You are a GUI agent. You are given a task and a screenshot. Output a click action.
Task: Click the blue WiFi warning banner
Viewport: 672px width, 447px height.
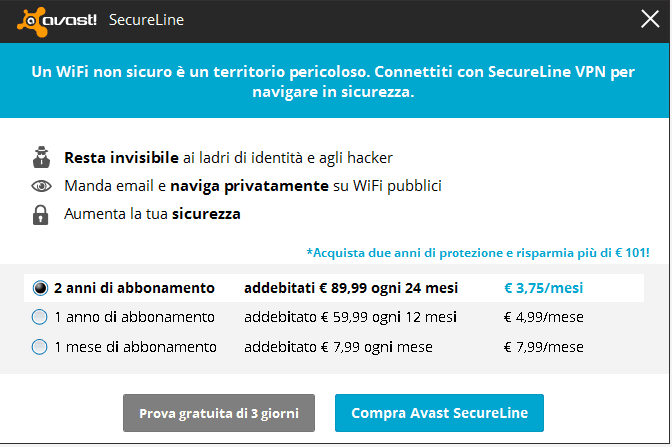(334, 81)
